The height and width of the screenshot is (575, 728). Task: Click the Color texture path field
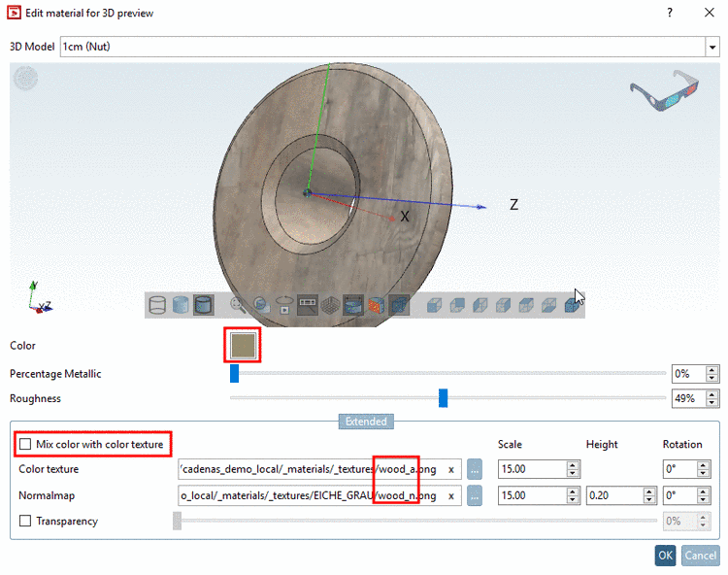click(x=319, y=469)
